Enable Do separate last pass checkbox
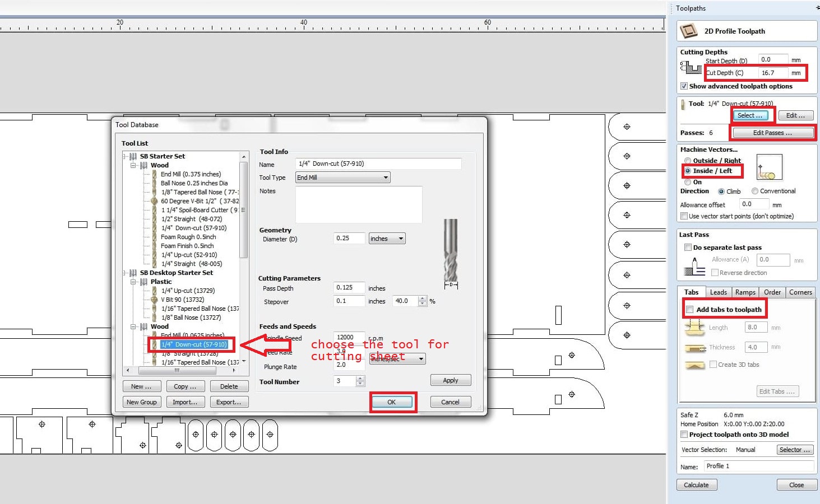Image resolution: width=820 pixels, height=504 pixels. (x=688, y=248)
